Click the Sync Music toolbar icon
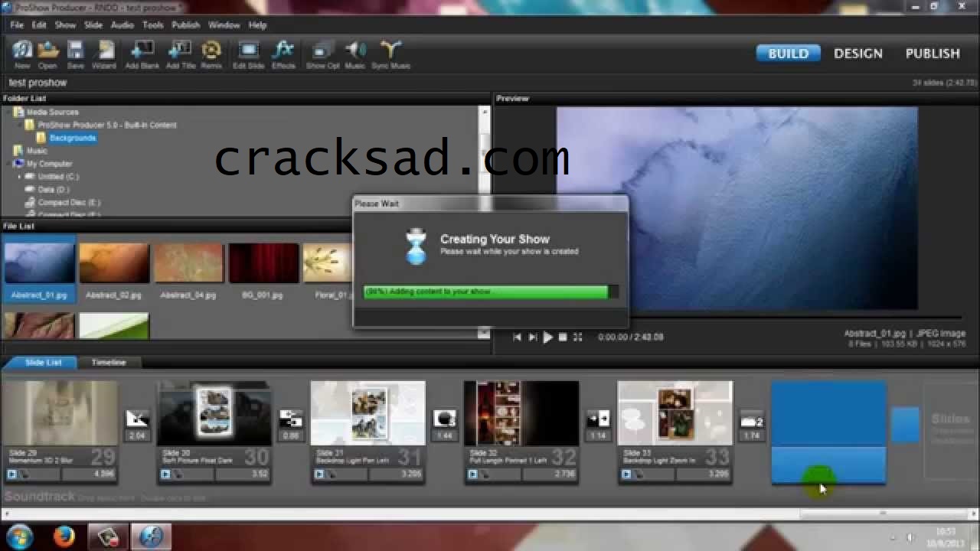 [x=391, y=54]
